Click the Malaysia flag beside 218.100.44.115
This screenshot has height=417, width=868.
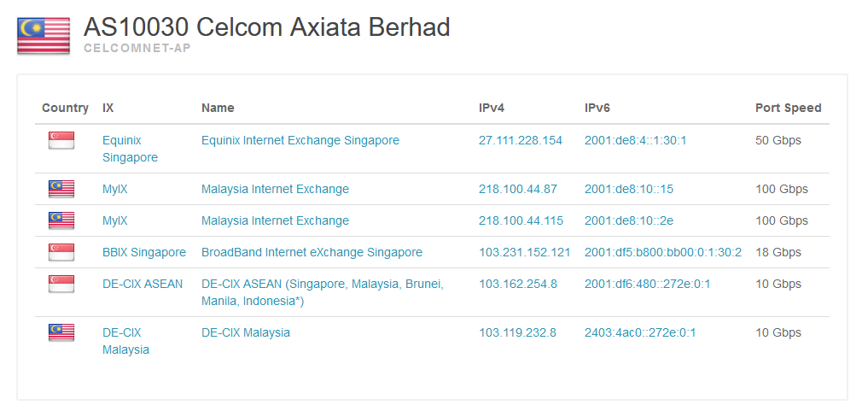coord(61,220)
